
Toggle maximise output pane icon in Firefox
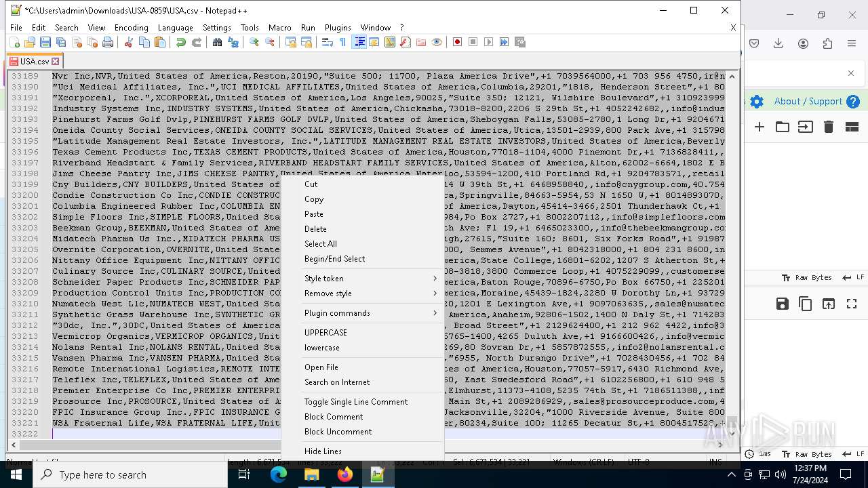click(x=852, y=304)
